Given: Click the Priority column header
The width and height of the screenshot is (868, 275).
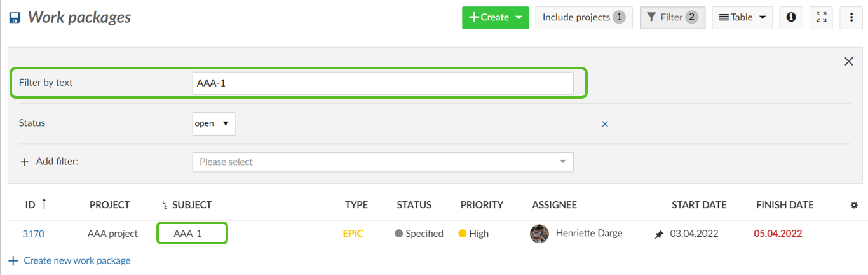Looking at the screenshot, I should tap(482, 205).
